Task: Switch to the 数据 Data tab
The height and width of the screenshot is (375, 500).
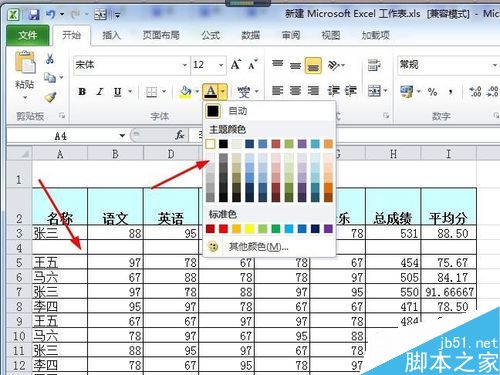Action: click(x=251, y=35)
